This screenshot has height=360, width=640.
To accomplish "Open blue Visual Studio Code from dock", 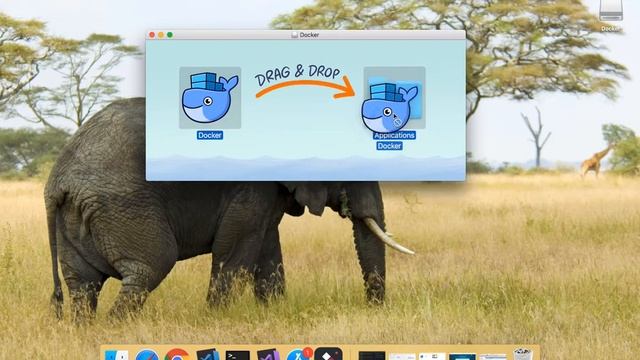I will pyautogui.click(x=207, y=355).
